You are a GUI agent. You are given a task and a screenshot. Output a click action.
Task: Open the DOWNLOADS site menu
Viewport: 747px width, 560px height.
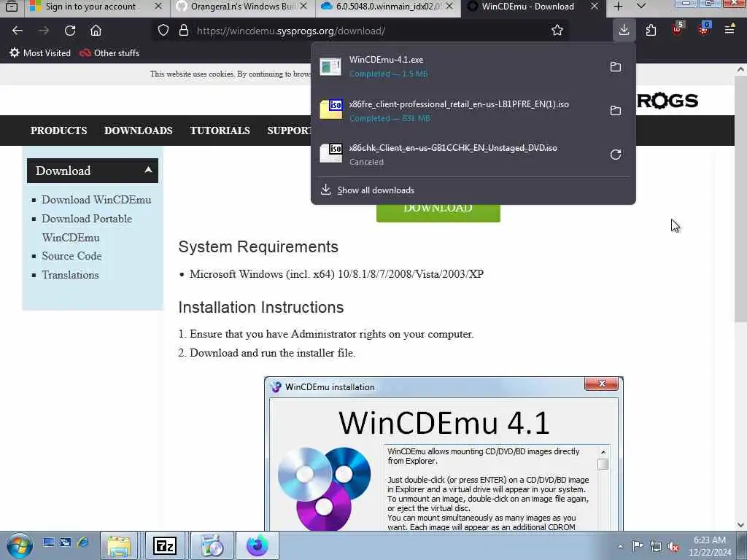(138, 131)
